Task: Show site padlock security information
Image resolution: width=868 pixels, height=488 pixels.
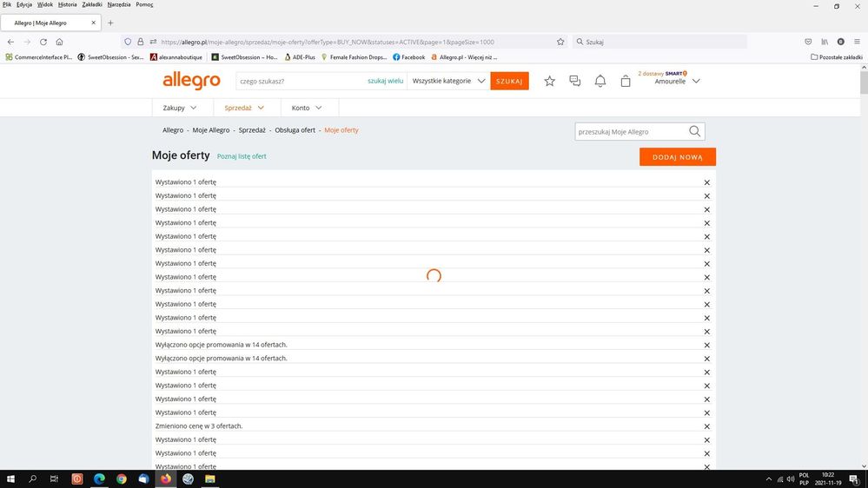Action: (x=141, y=42)
